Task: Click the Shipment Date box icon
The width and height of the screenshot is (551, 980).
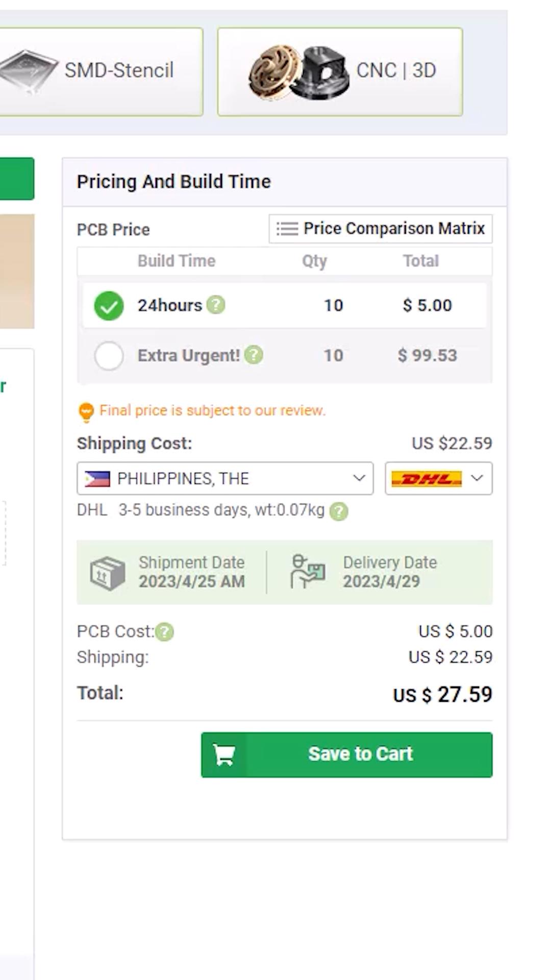Action: (107, 573)
